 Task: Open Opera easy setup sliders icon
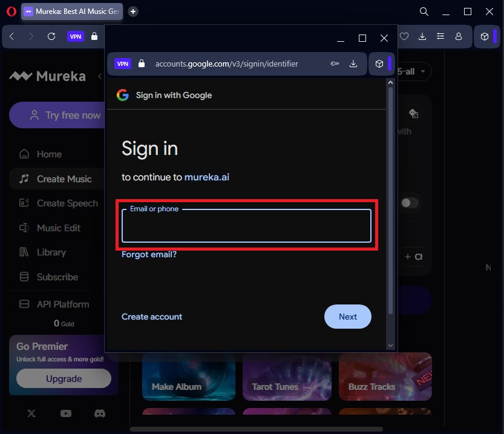[x=440, y=36]
